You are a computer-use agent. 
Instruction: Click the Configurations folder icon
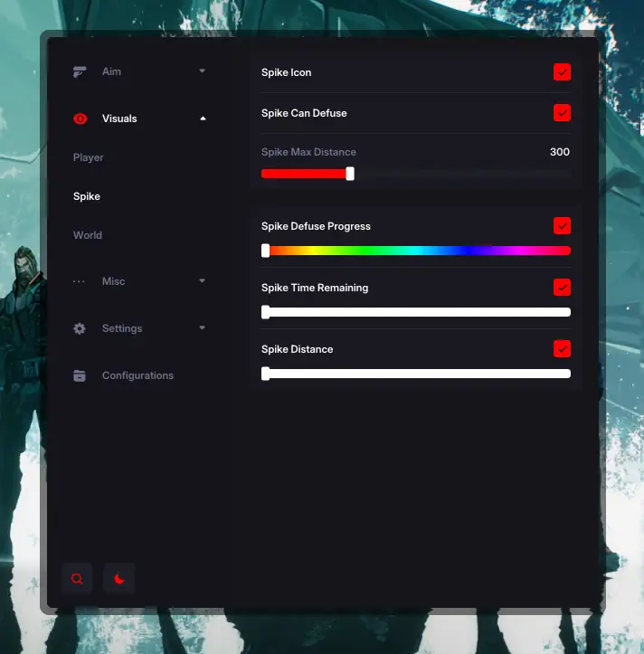[x=80, y=375]
